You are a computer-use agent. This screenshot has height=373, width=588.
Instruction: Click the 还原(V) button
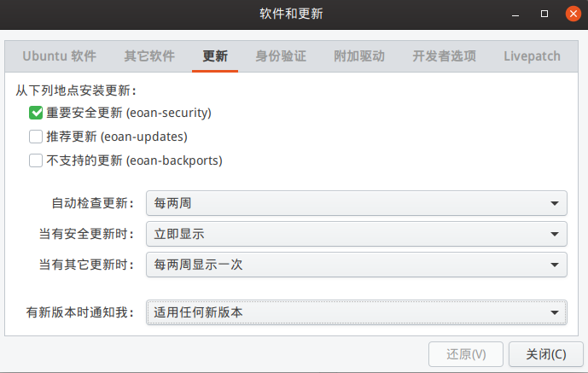point(466,354)
